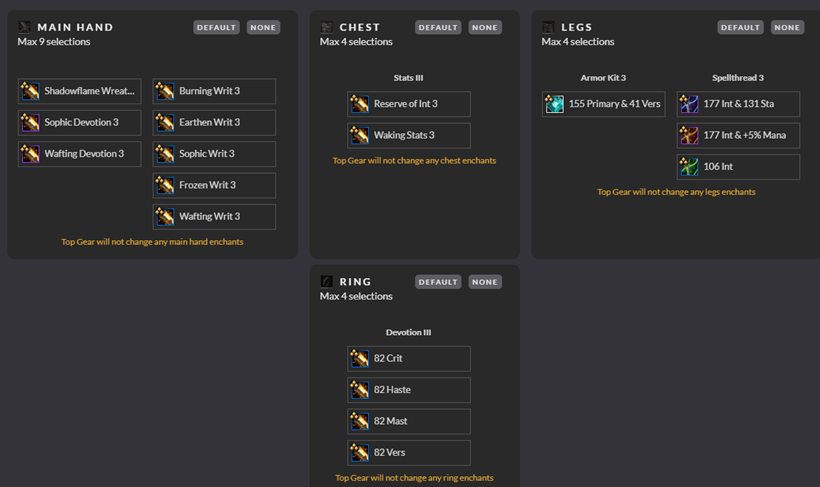This screenshot has height=487, width=820.
Task: Clear Main Hand enchants with None button
Action: 263,27
